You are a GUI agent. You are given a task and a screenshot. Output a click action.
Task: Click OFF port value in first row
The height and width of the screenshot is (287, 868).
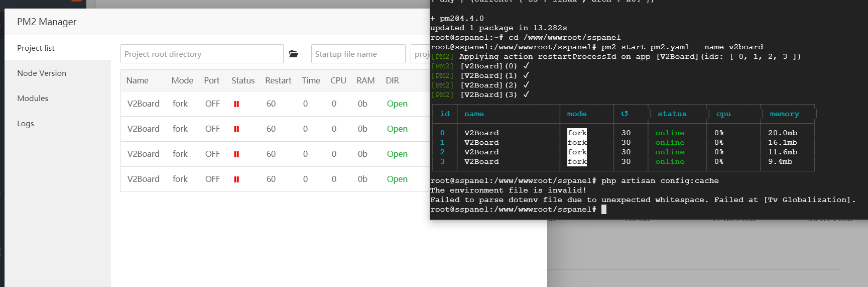[212, 104]
